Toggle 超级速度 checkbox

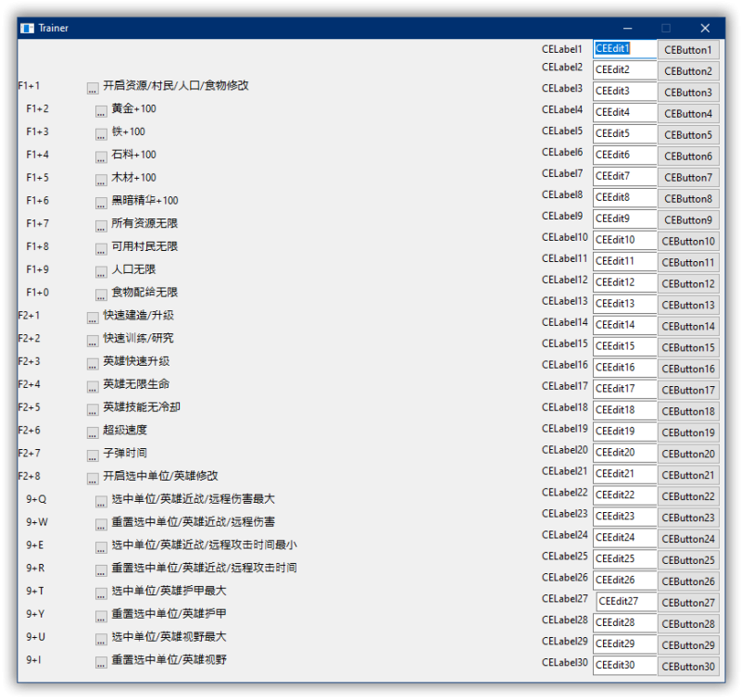point(93,433)
